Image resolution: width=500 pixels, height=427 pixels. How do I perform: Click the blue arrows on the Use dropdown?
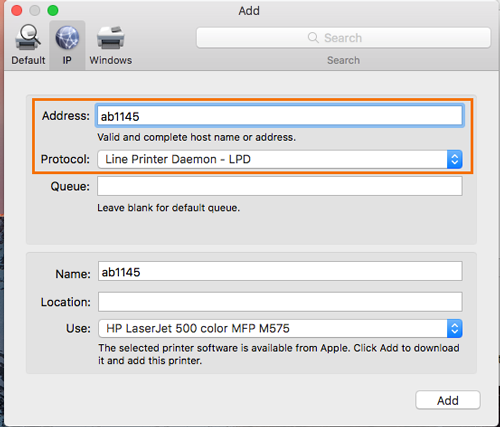pos(454,329)
